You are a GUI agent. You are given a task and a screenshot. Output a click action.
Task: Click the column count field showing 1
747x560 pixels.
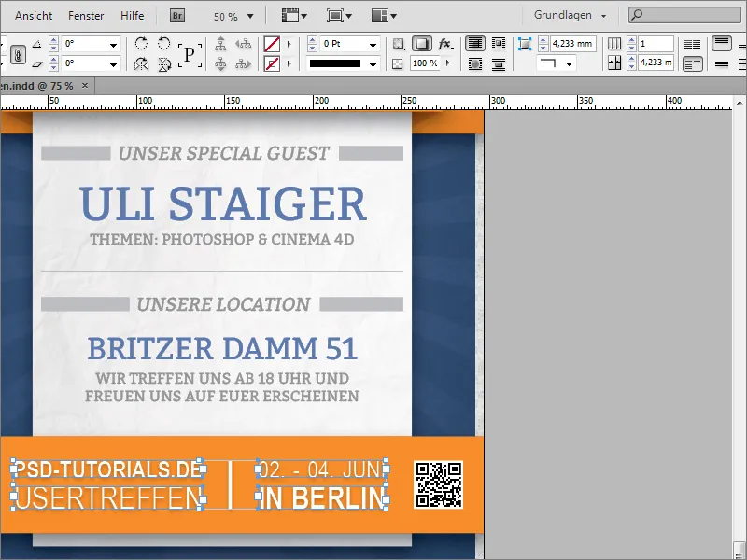coord(656,44)
